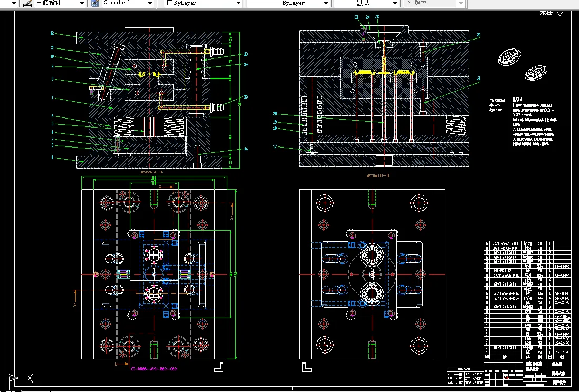Image resolution: width=579 pixels, height=392 pixels.
Task: Select balloon number 15 in section A-A
Action: (246, 97)
